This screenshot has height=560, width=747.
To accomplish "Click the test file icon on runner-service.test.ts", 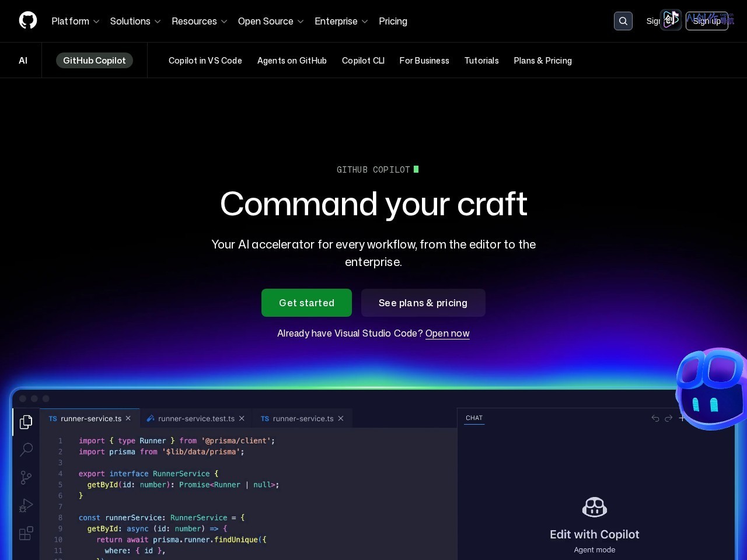I will [151, 418].
